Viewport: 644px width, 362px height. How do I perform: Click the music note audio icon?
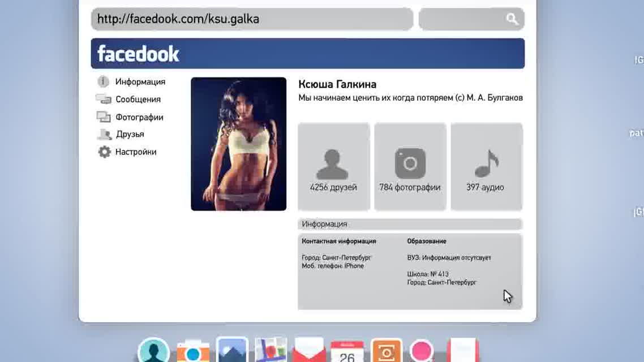click(x=487, y=163)
